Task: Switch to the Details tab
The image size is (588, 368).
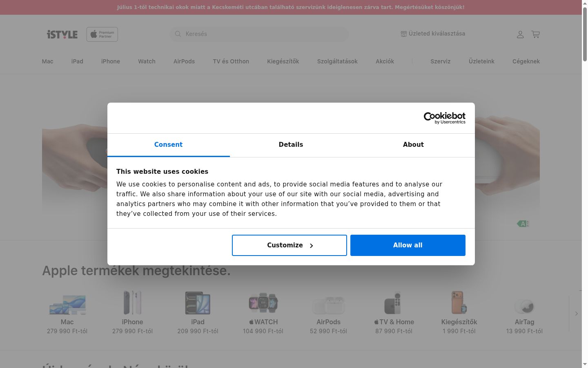Action: click(x=291, y=145)
